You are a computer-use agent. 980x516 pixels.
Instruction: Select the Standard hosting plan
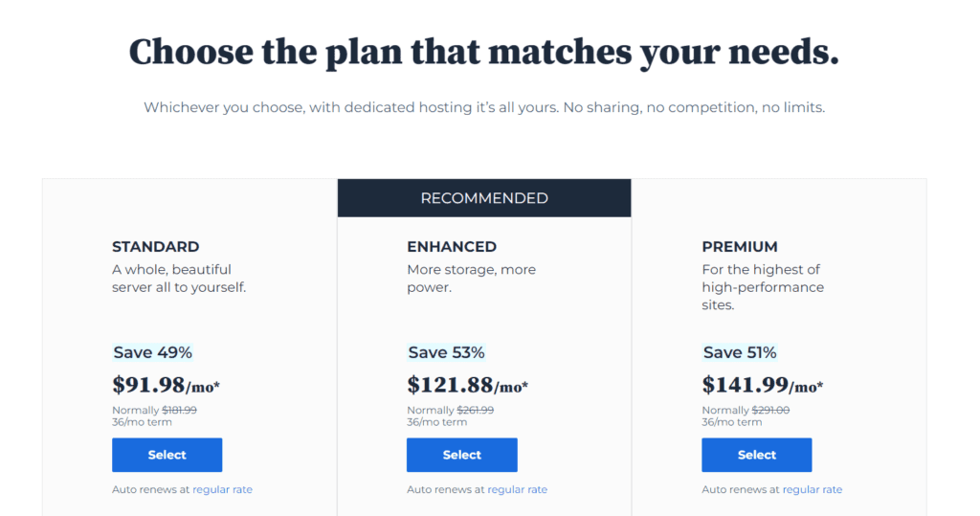pos(167,455)
